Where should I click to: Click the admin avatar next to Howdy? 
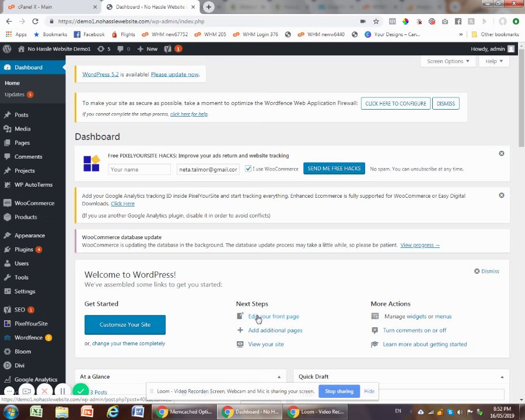511,49
